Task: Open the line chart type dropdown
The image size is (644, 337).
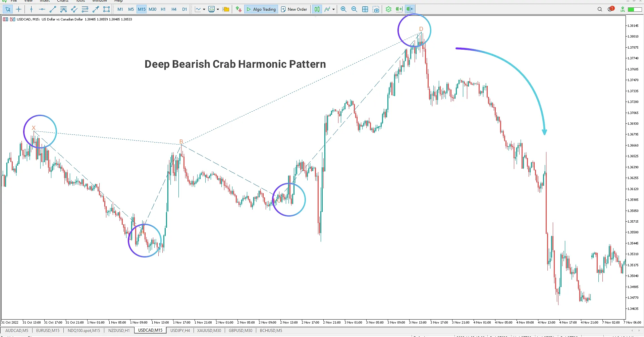Action: coord(204,9)
